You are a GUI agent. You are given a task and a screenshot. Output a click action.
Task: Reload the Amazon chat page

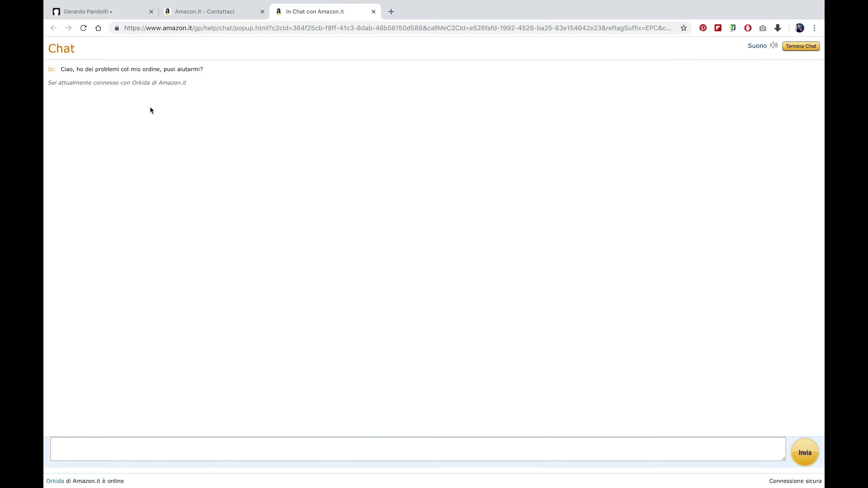[x=83, y=28]
